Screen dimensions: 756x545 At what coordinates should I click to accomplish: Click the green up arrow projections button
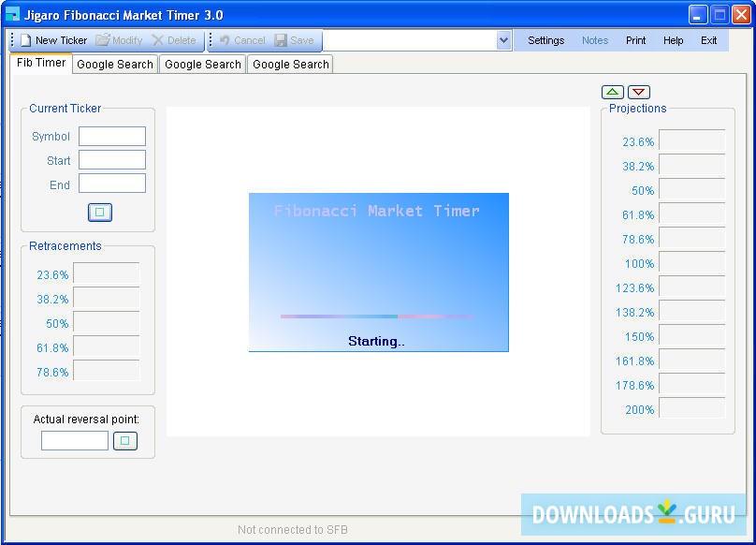612,92
